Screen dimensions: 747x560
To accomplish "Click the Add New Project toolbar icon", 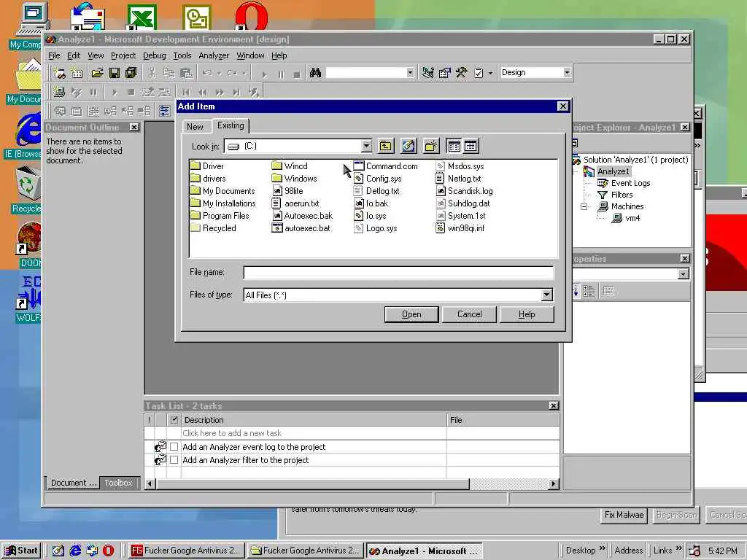I will [60, 73].
